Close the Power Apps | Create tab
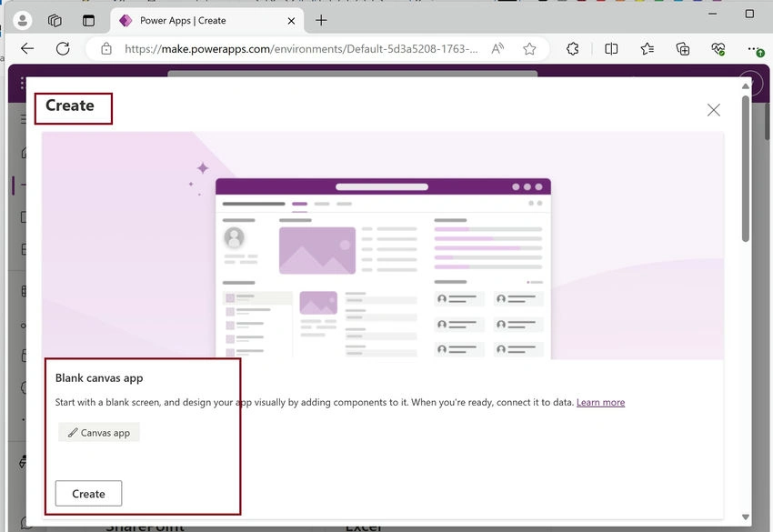The height and width of the screenshot is (532, 773). [291, 21]
